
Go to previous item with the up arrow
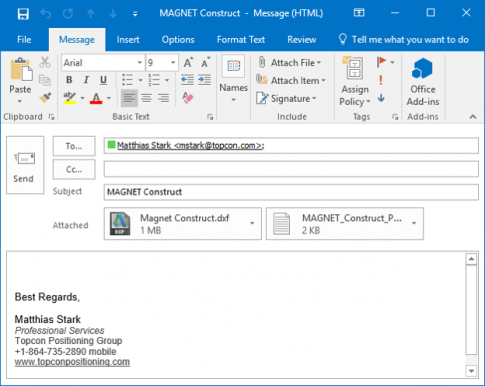90,14
